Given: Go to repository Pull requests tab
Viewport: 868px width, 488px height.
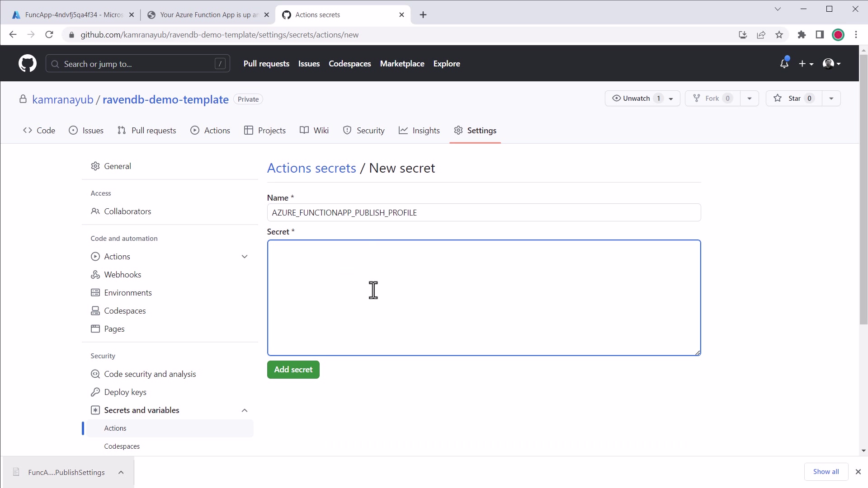Looking at the screenshot, I should 147,131.
